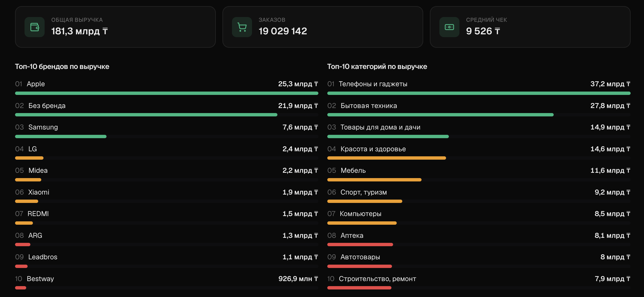Select the 9 526 ₸ average check value
Screen dimensions: 644x297
pos(483,31)
